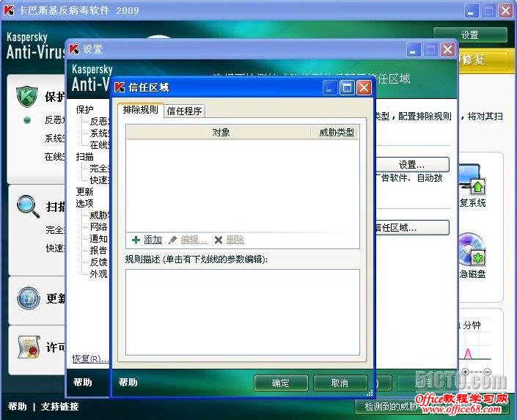Click the greyed 编辑... link
This screenshot has width=517, height=420.
pyautogui.click(x=194, y=240)
